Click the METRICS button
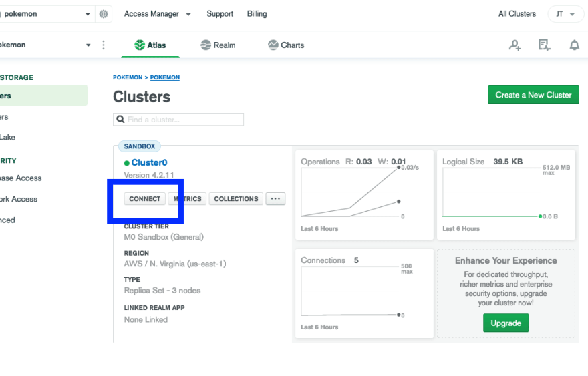 click(x=187, y=198)
